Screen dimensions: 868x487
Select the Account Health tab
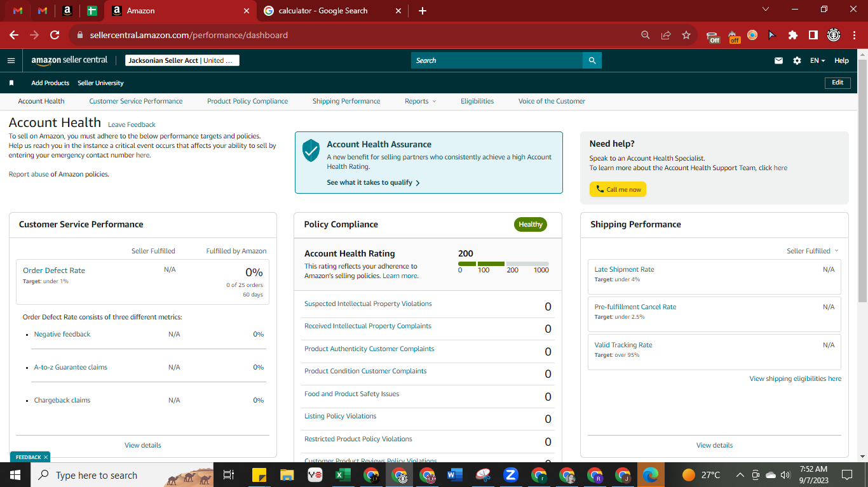point(41,101)
